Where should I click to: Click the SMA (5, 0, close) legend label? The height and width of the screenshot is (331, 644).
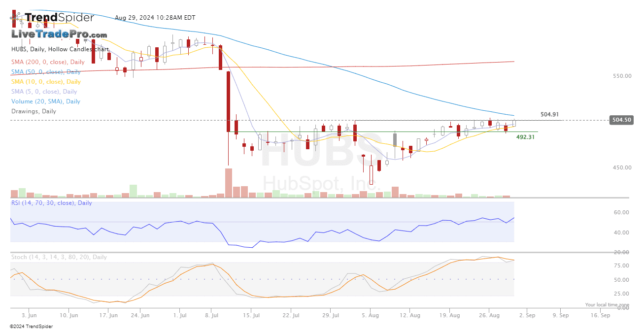pos(44,92)
